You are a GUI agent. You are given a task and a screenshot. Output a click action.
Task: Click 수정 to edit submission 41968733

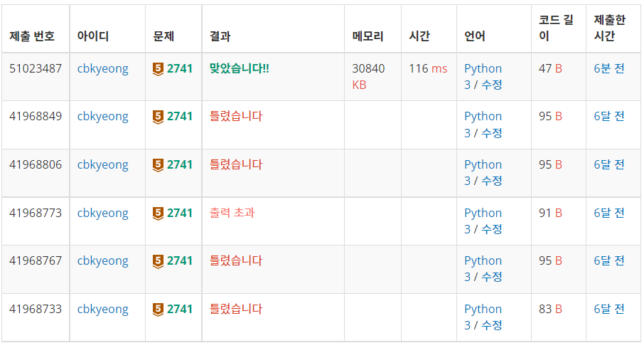pyautogui.click(x=492, y=326)
